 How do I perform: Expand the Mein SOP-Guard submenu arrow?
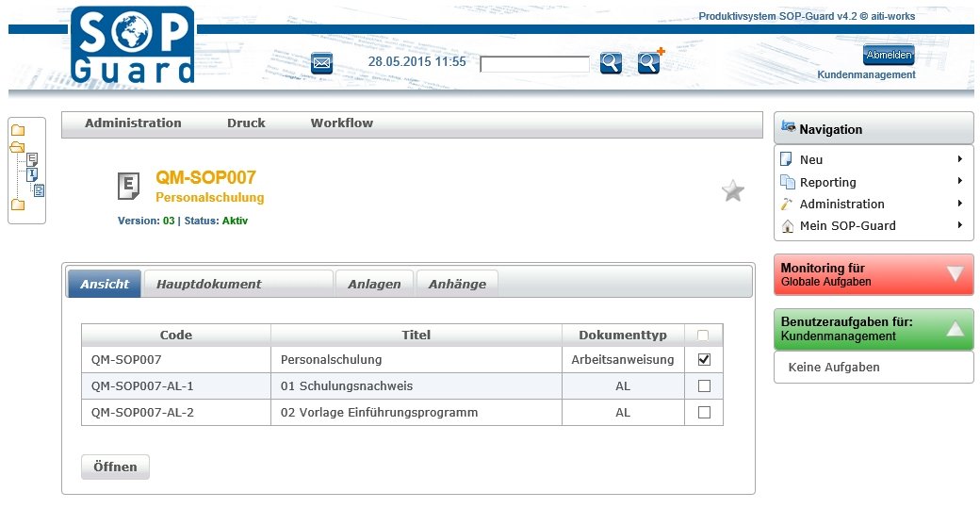pyautogui.click(x=960, y=225)
